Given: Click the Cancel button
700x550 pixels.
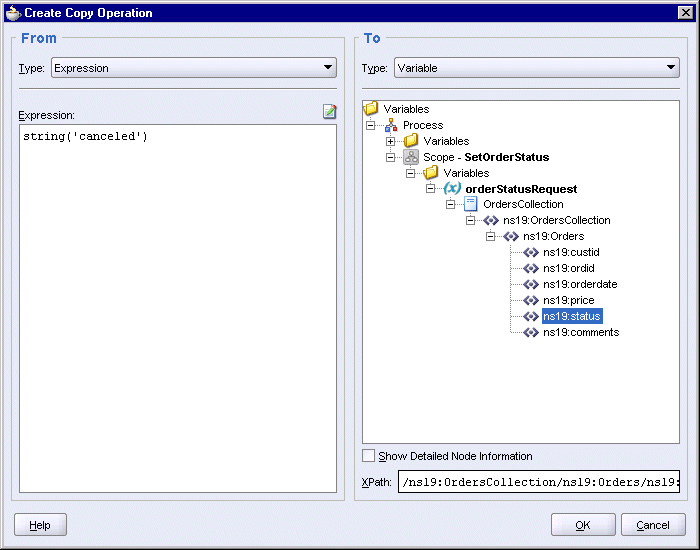Looking at the screenshot, I should [x=653, y=525].
